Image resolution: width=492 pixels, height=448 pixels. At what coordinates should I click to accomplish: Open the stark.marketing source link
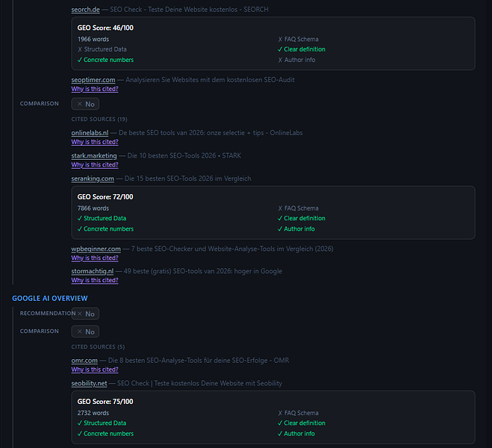pos(94,156)
